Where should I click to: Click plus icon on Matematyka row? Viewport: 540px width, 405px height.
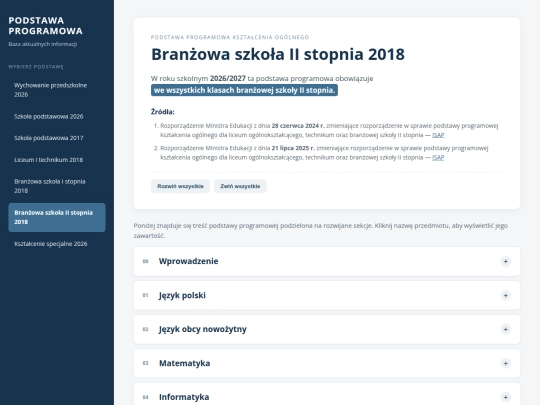click(505, 363)
